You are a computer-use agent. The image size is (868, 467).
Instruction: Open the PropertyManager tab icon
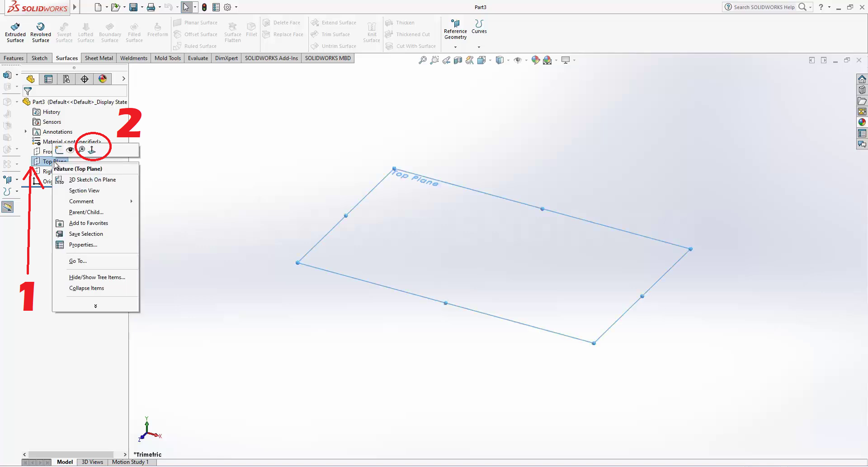click(48, 79)
